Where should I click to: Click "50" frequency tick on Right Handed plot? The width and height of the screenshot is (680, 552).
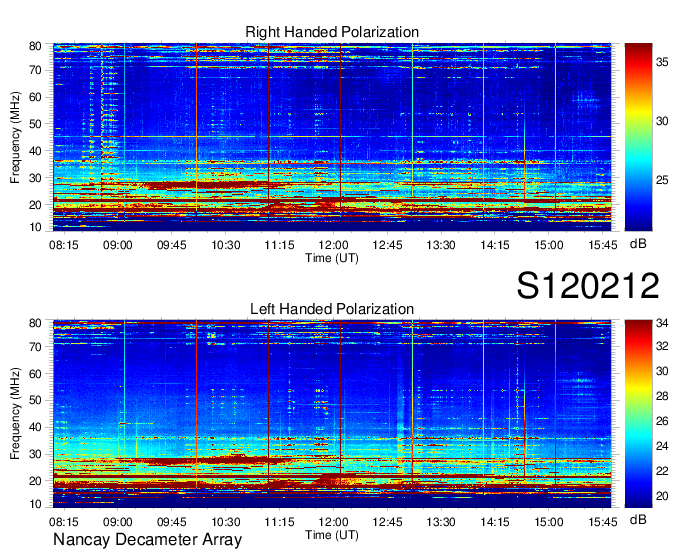click(x=35, y=124)
